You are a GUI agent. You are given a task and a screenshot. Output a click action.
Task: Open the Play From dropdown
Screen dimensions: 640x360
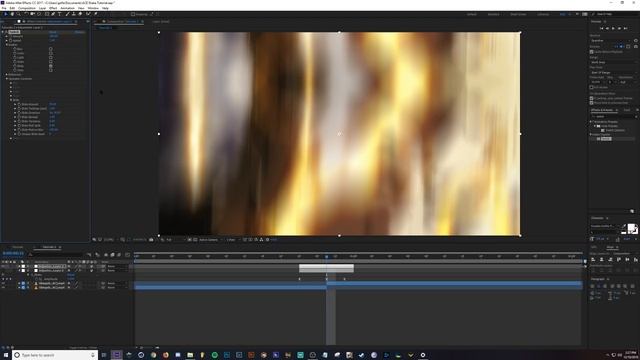613,73
